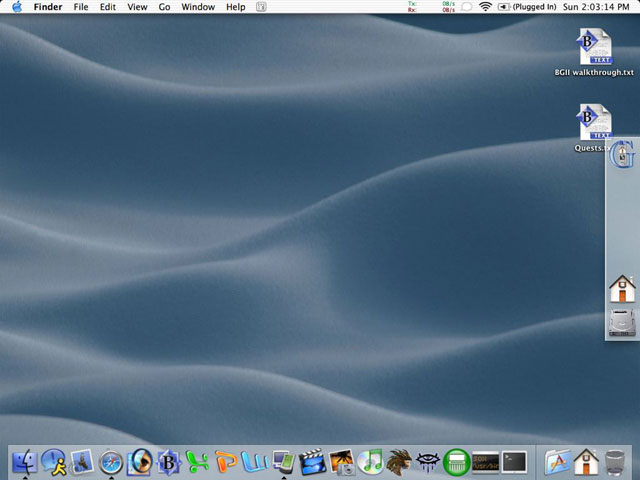Screen dimensions: 640x480
Task: Launch AIM running-man messenger icon
Action: point(54,462)
